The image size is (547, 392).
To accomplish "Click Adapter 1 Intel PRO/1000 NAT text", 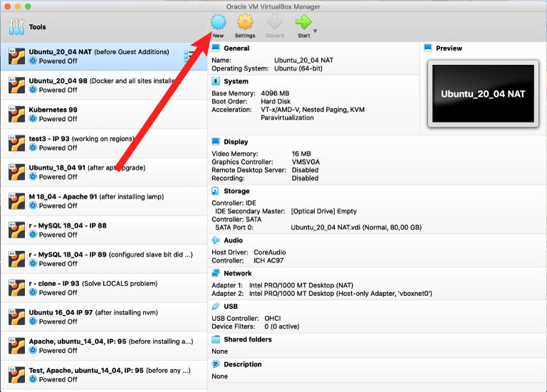I will [x=301, y=285].
